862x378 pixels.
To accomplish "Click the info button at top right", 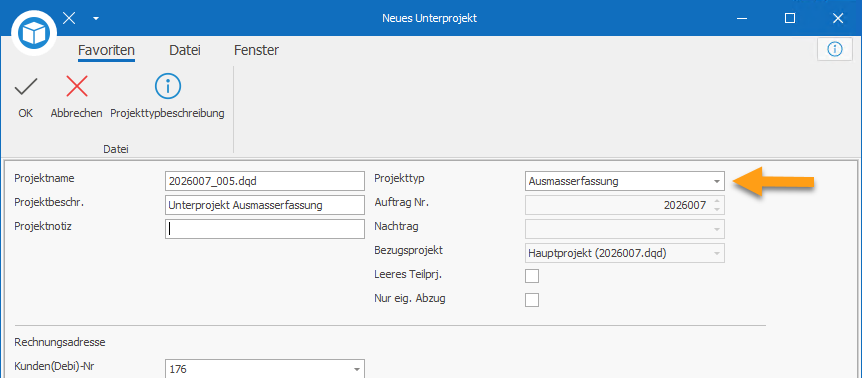I will [835, 49].
